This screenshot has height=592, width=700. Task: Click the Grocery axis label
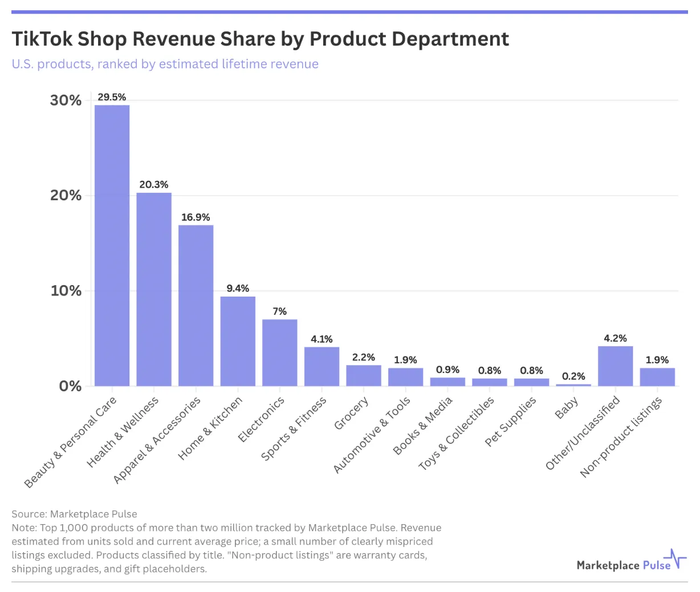pyautogui.click(x=351, y=413)
